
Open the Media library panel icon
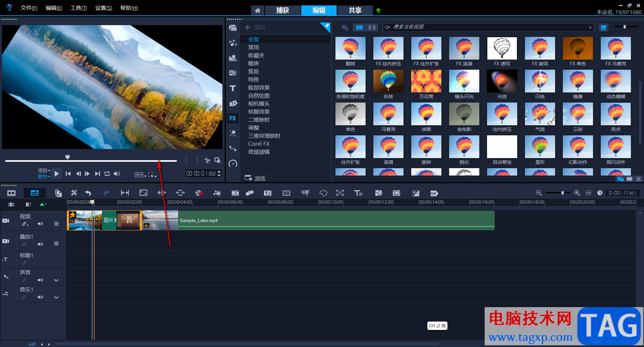pyautogui.click(x=233, y=28)
